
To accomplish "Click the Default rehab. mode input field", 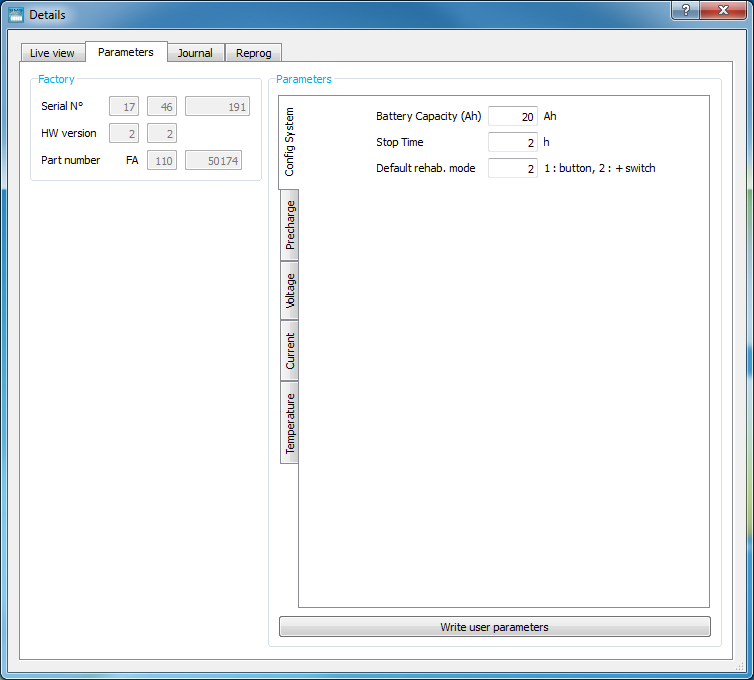I will point(513,168).
